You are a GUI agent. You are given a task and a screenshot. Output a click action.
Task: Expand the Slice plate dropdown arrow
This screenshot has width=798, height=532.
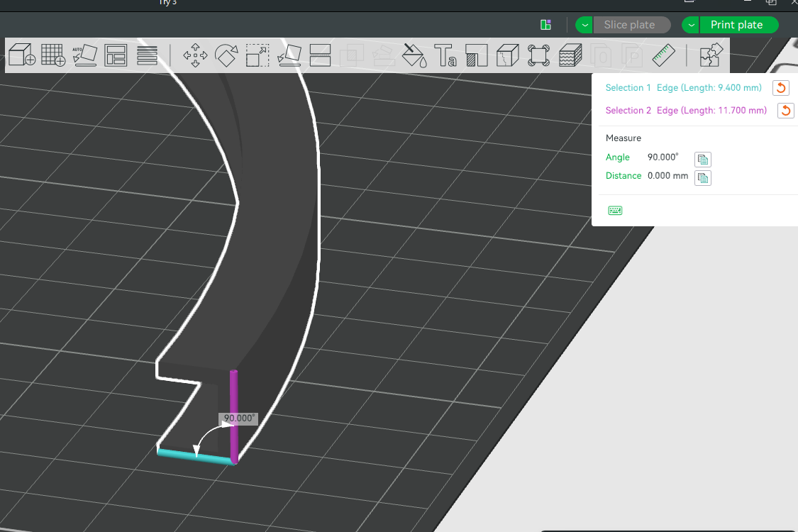[x=584, y=25]
